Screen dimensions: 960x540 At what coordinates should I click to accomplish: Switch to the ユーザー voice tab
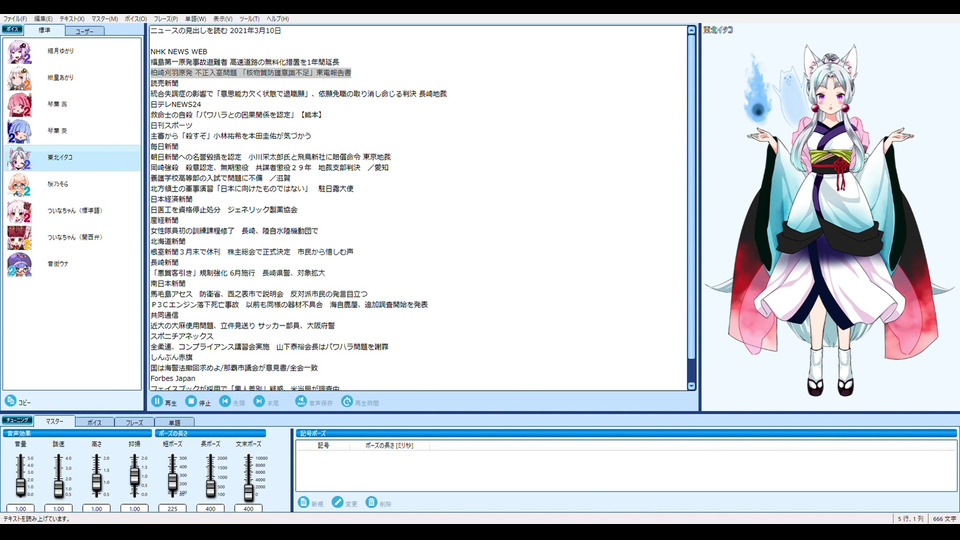[84, 31]
